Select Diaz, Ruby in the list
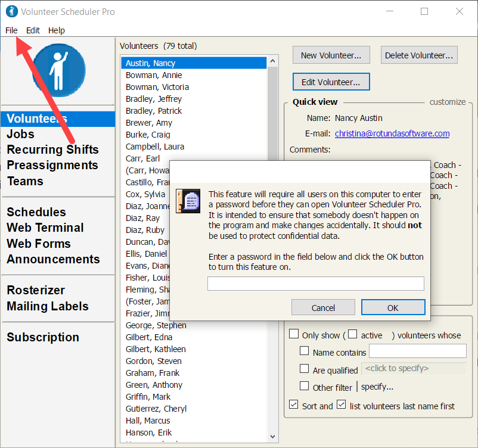This screenshot has width=478, height=448. [x=145, y=230]
